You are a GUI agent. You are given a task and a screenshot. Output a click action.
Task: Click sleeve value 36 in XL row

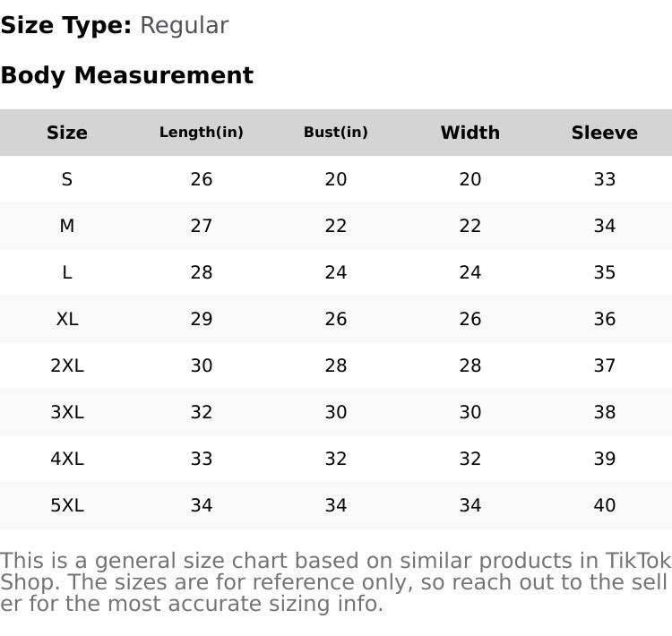tap(605, 319)
